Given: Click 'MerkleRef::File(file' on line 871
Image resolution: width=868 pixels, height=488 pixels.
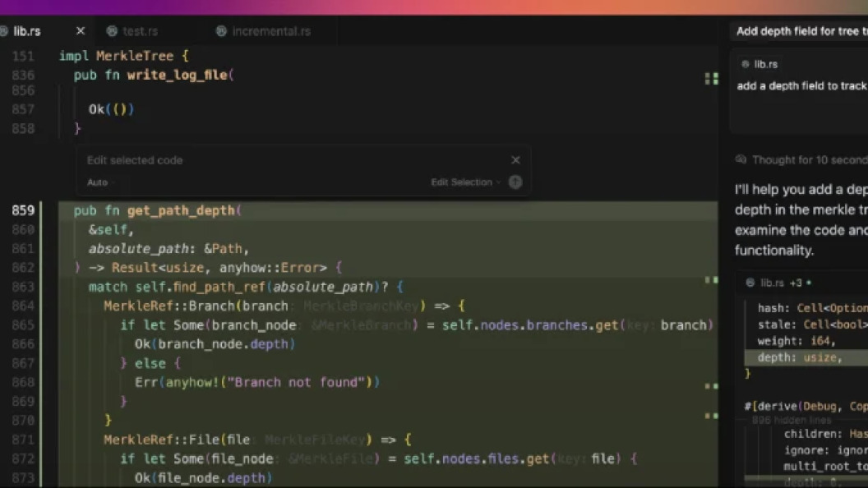Looking at the screenshot, I should click(177, 440).
